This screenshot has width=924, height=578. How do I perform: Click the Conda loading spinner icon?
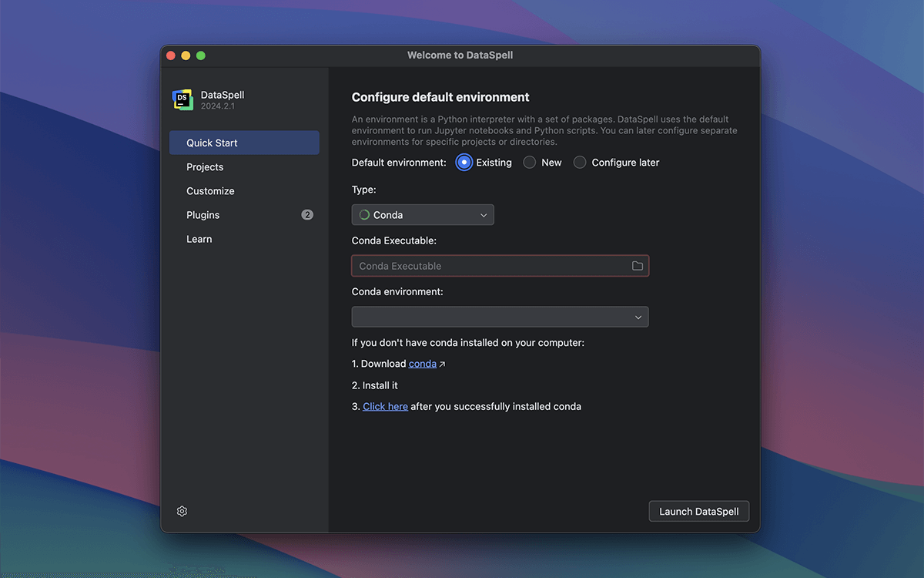pyautogui.click(x=364, y=215)
